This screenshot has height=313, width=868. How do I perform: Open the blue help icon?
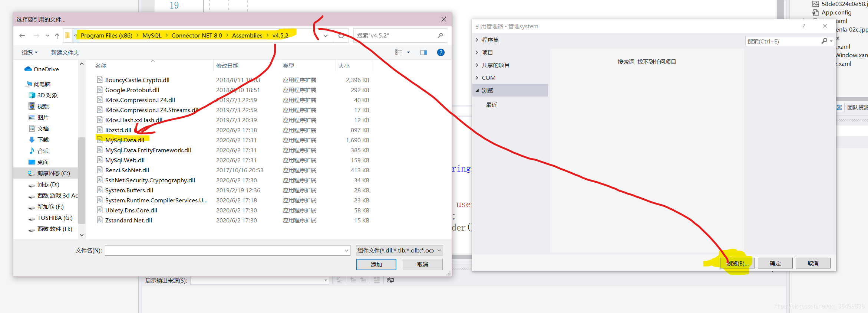click(440, 52)
